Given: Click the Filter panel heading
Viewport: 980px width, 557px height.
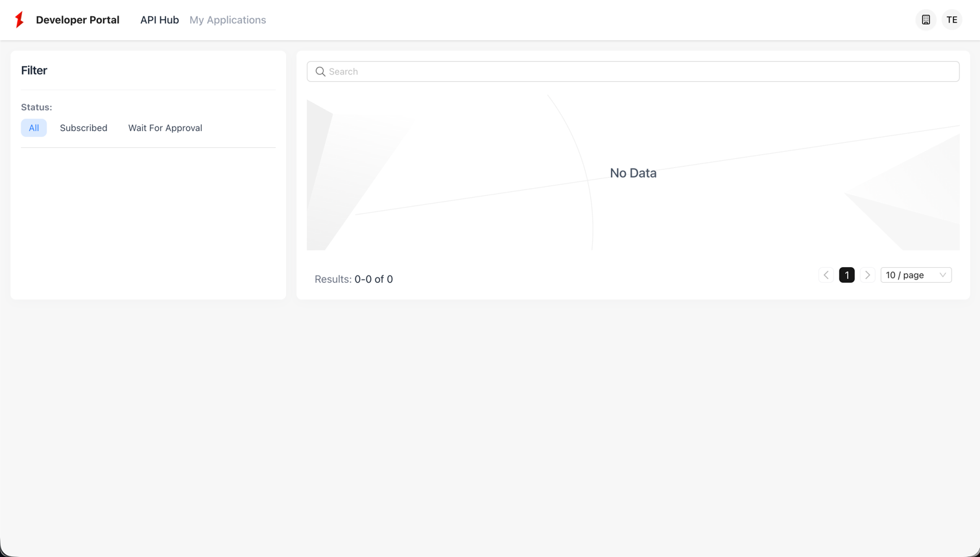Looking at the screenshot, I should (34, 70).
